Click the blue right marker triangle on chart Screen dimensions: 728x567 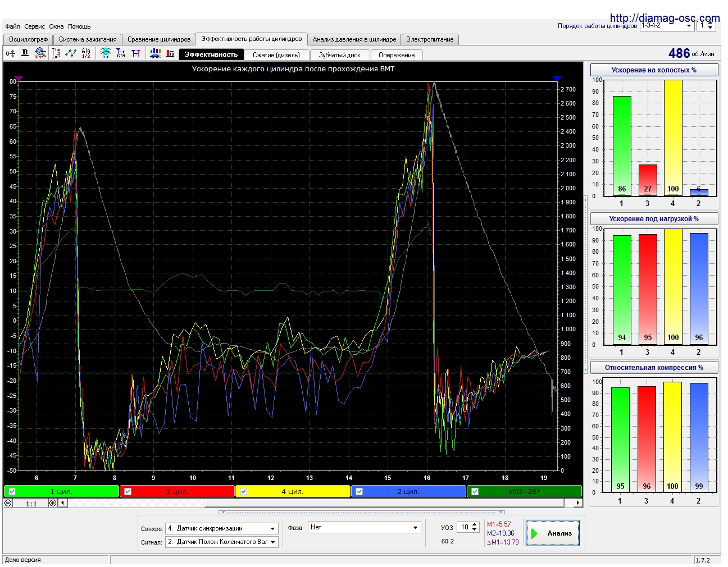click(557, 79)
